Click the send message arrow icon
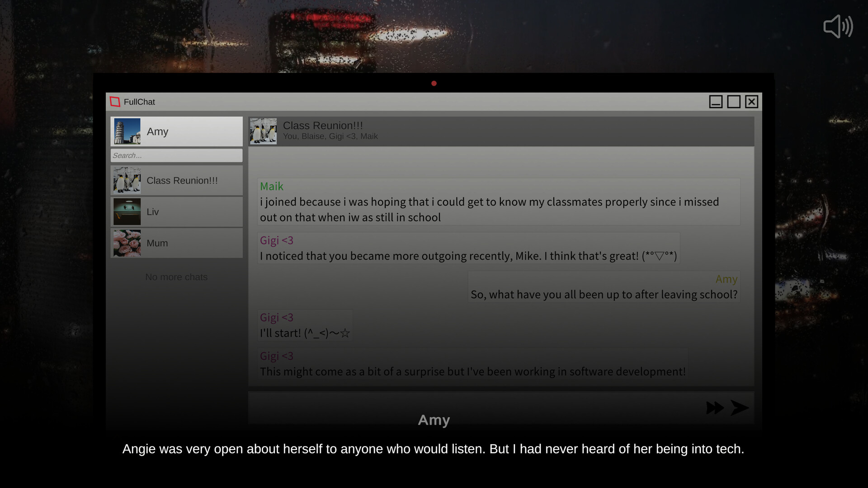Image resolution: width=868 pixels, height=488 pixels. [740, 408]
